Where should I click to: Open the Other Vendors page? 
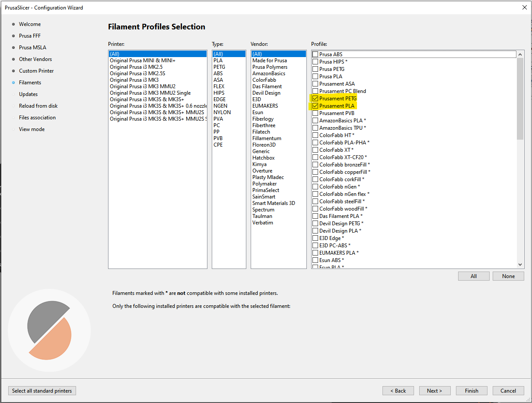click(x=35, y=59)
